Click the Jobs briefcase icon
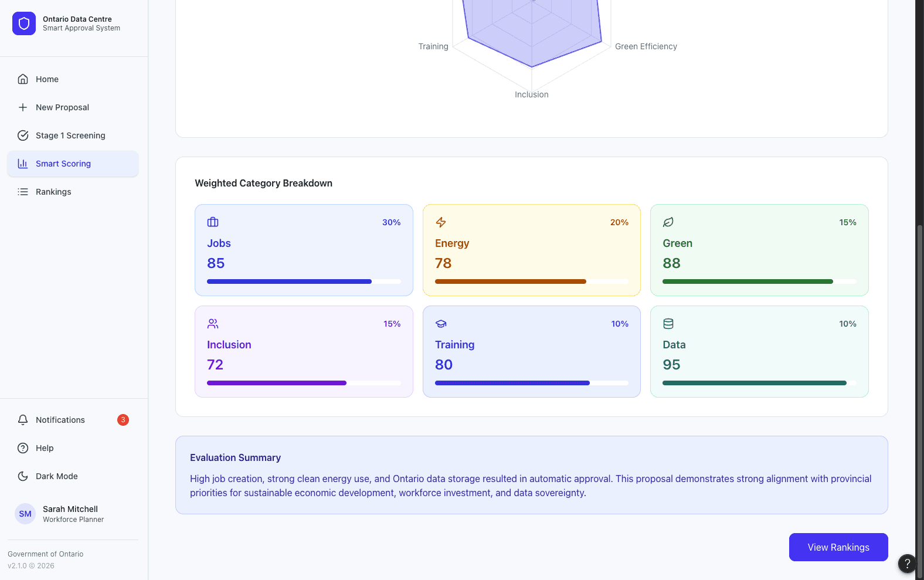This screenshot has width=924, height=580. [x=213, y=222]
